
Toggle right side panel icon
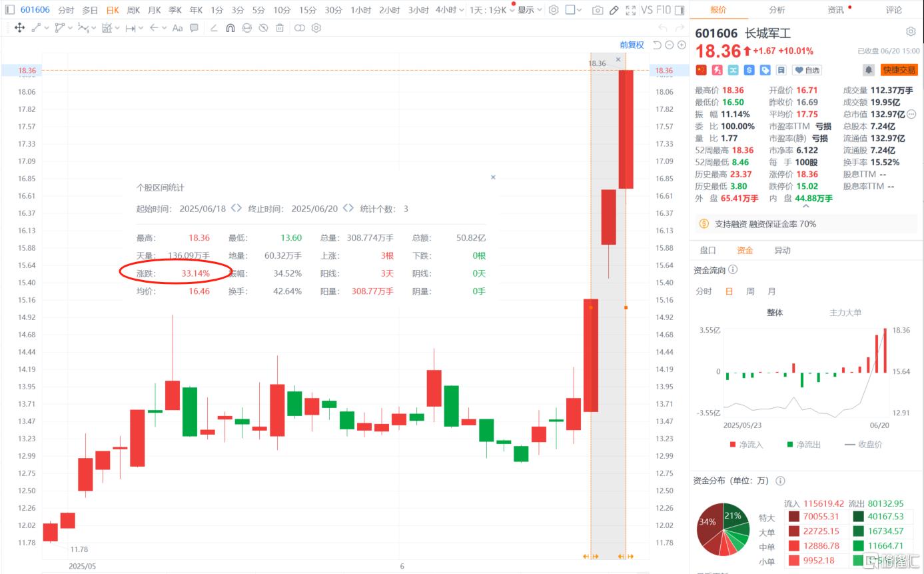coord(680,10)
